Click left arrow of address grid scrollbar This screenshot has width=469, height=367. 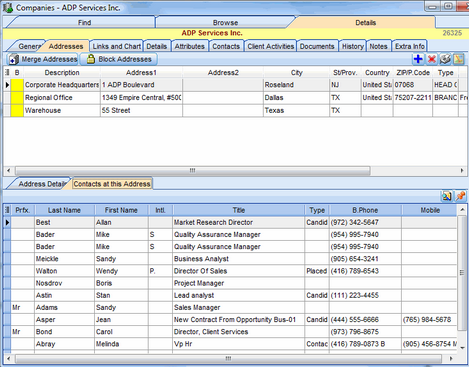(x=8, y=171)
